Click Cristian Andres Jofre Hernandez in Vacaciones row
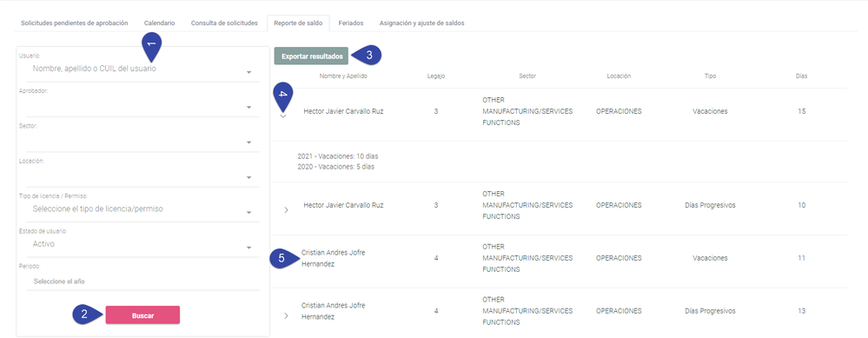 (334, 258)
